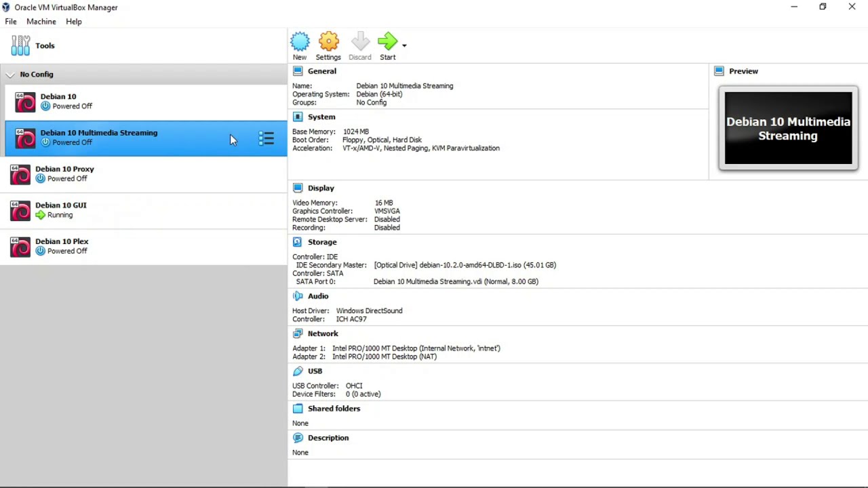Open the System settings header link

pyautogui.click(x=321, y=117)
